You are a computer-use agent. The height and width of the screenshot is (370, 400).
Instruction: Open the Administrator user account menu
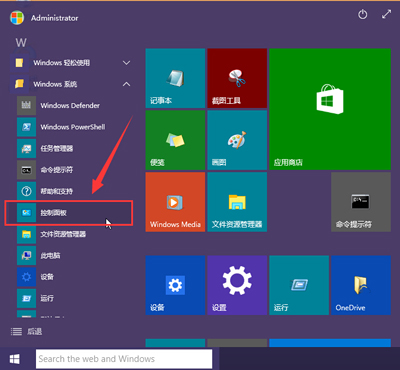tap(44, 18)
